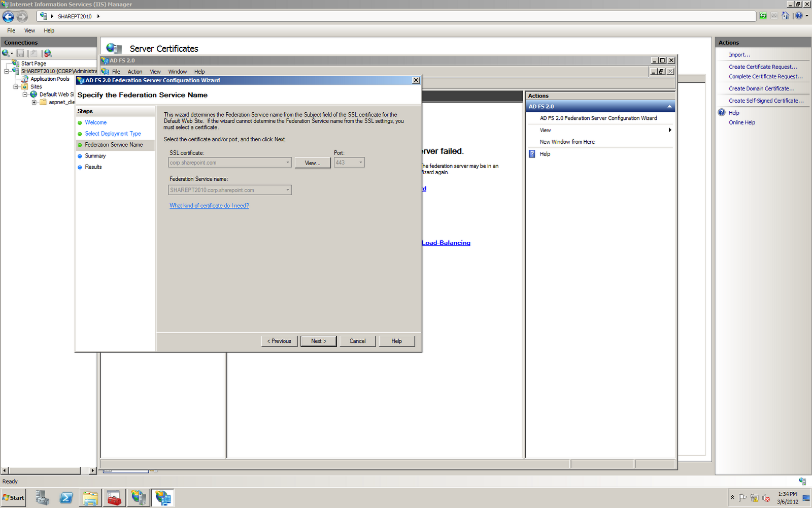Click the Delete Connection icon on Connections toolbar
812x508 pixels.
(x=47, y=53)
